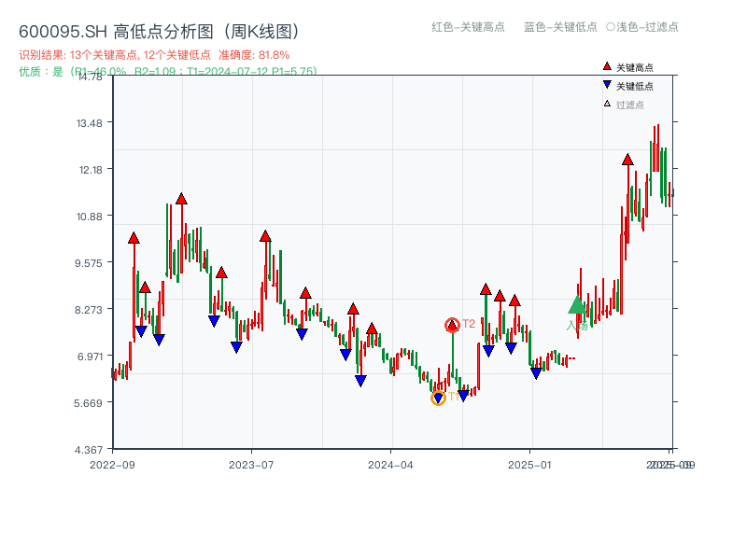Screen dimensions: 747x560
Task: Click the green 入场 entry triangle marker
Action: click(x=577, y=305)
